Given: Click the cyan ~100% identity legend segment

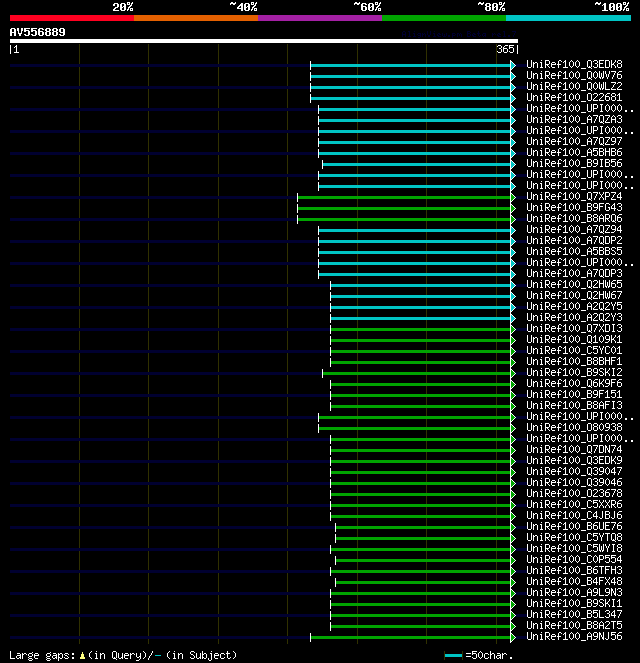Looking at the screenshot, I should coord(568,18).
